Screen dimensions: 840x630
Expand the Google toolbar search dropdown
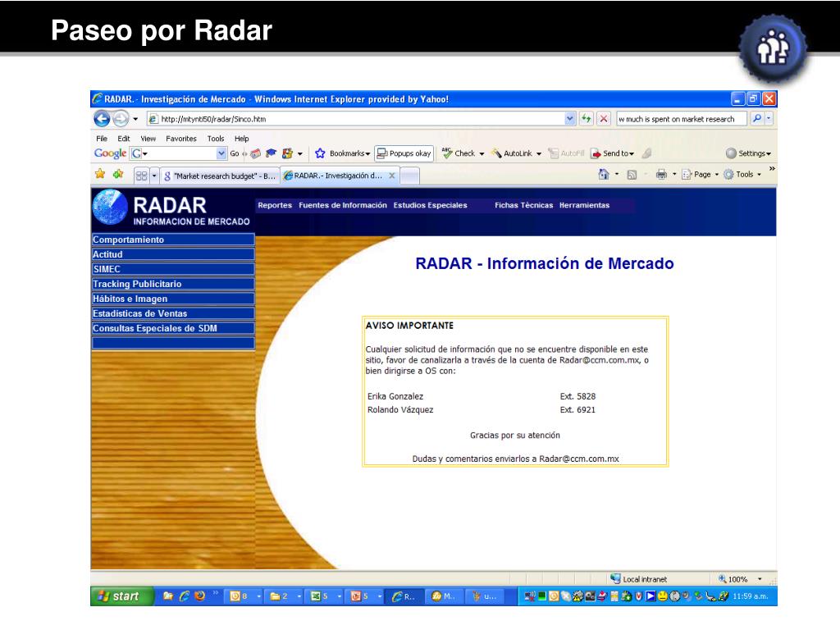pyautogui.click(x=221, y=153)
